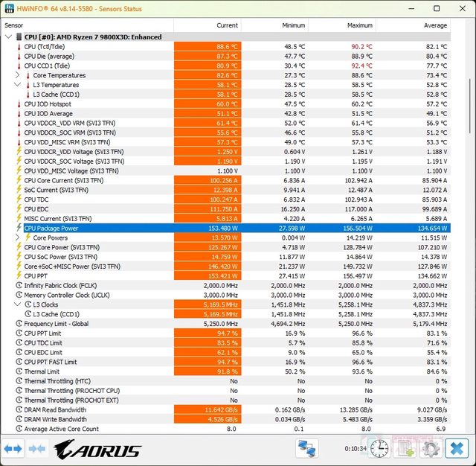Click the shrink columns arrows icon

click(x=37, y=449)
